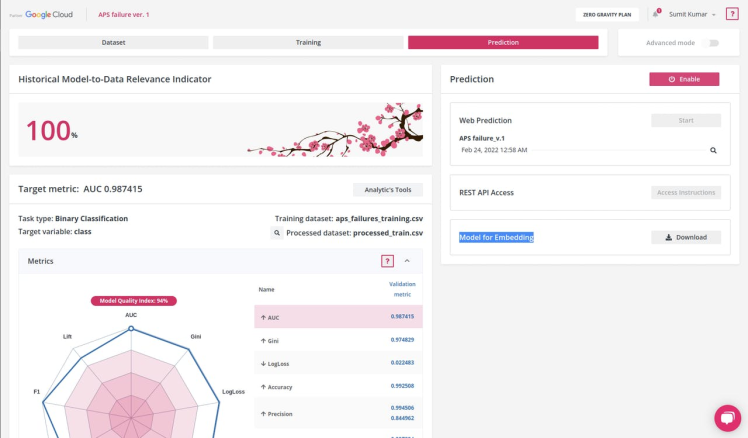Click the AUC value 0.987415

[x=402, y=316]
